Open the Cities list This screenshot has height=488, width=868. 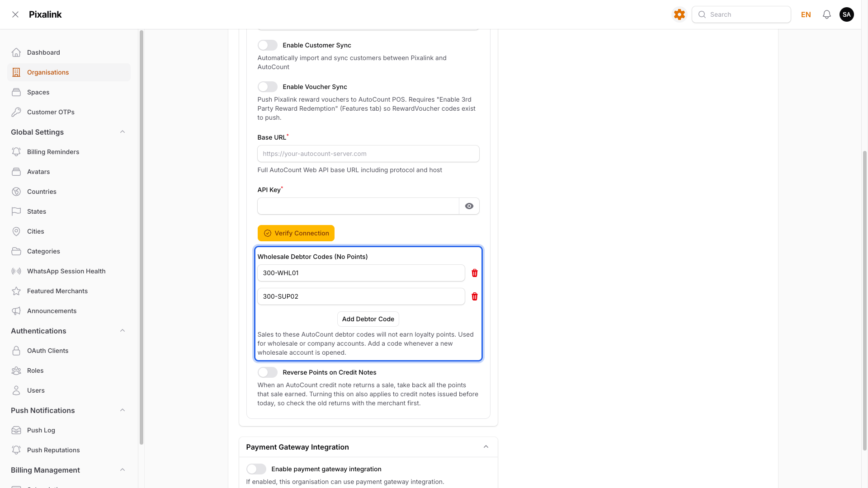point(69,231)
